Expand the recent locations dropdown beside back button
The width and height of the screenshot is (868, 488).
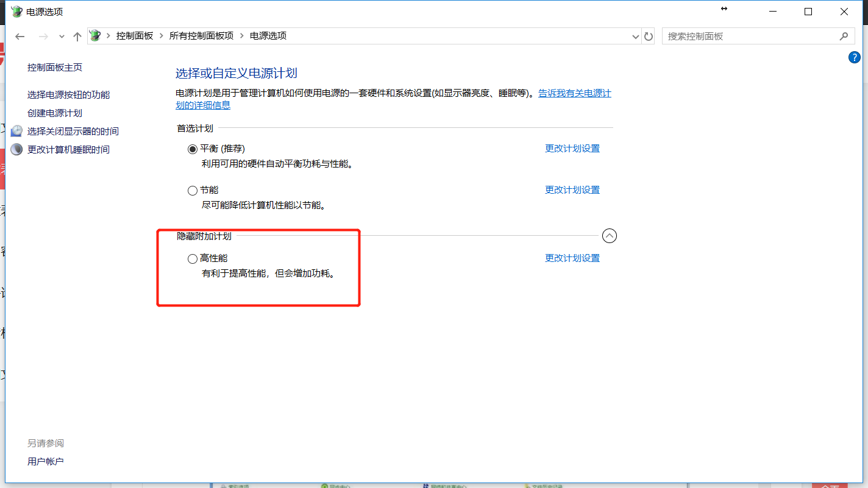coord(61,36)
